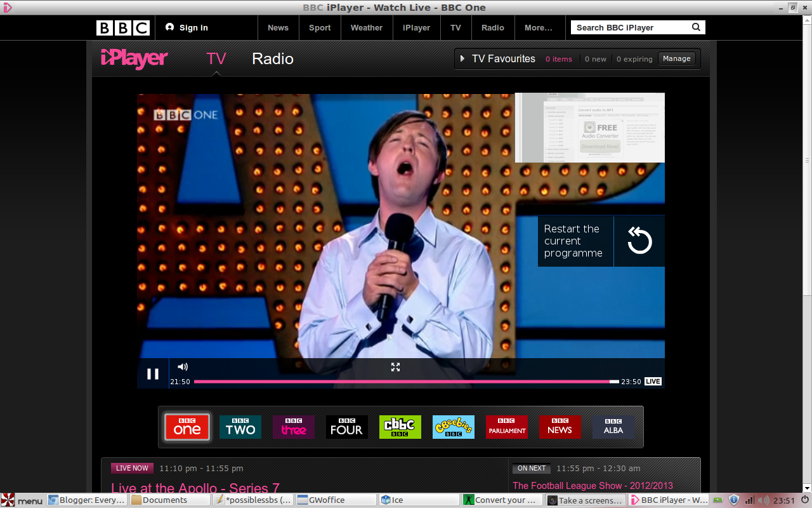
Task: Switch to the iPlayer TV tab
Action: [216, 58]
